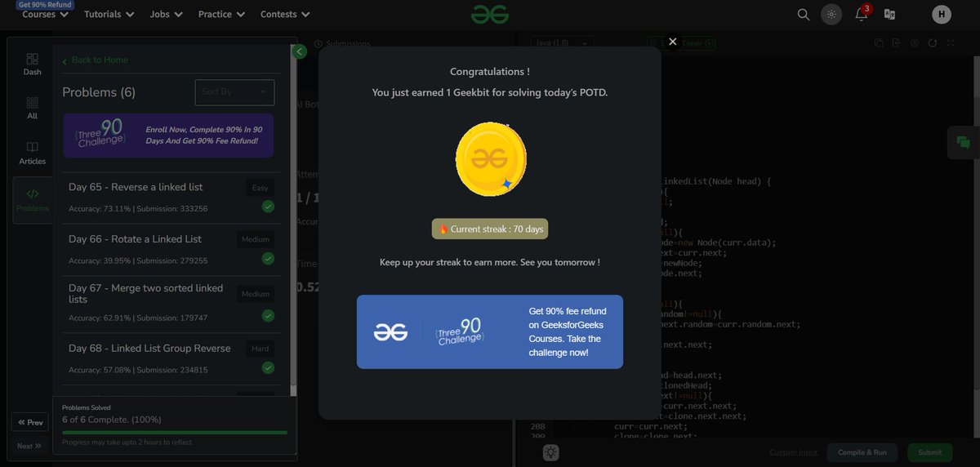The width and height of the screenshot is (980, 467).
Task: Click the Current streak : 70 days badge
Action: tap(490, 229)
